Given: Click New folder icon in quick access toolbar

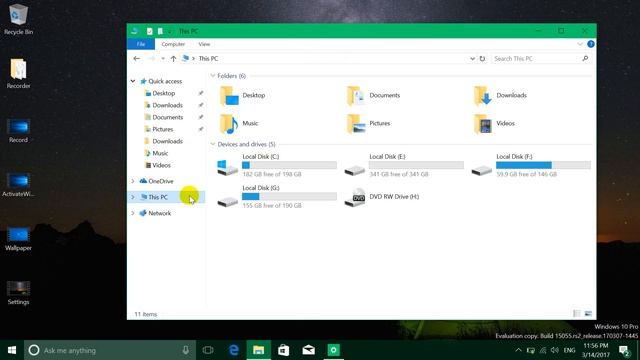Looking at the screenshot, I should pyautogui.click(x=160, y=31).
